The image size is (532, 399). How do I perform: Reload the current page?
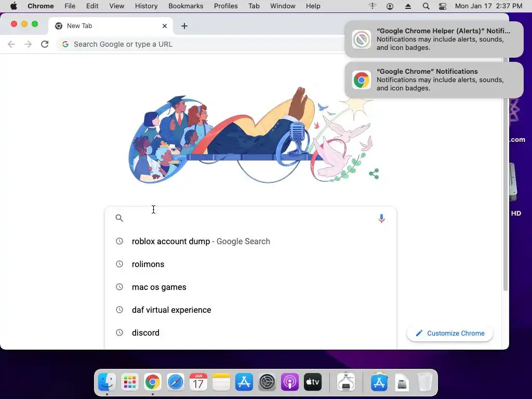click(x=45, y=44)
